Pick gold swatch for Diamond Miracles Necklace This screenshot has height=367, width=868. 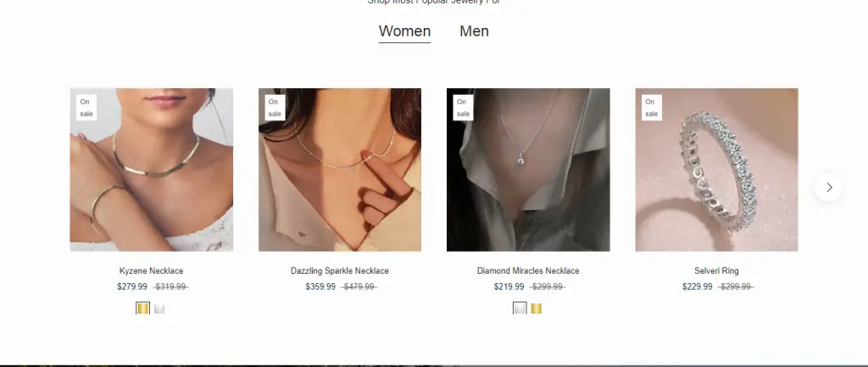click(x=536, y=309)
